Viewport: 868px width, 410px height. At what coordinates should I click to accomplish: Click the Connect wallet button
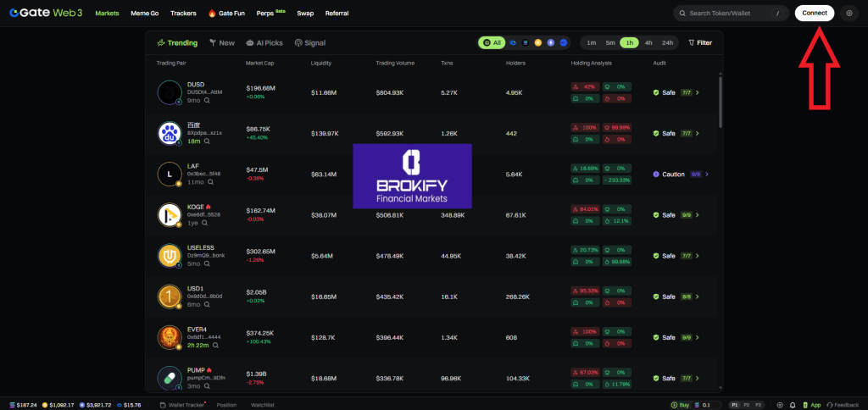coord(814,14)
